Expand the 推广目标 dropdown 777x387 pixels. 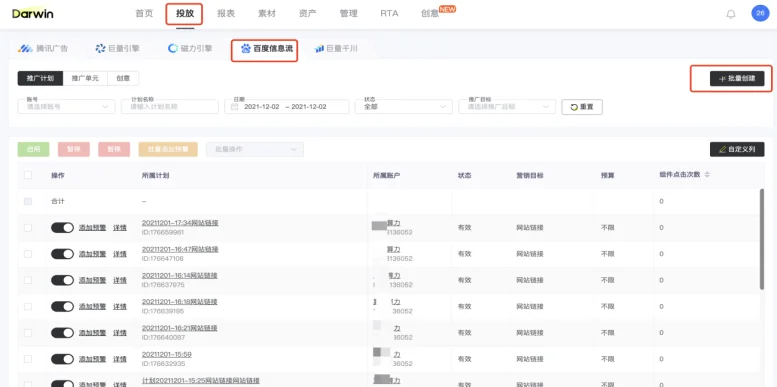tap(506, 107)
